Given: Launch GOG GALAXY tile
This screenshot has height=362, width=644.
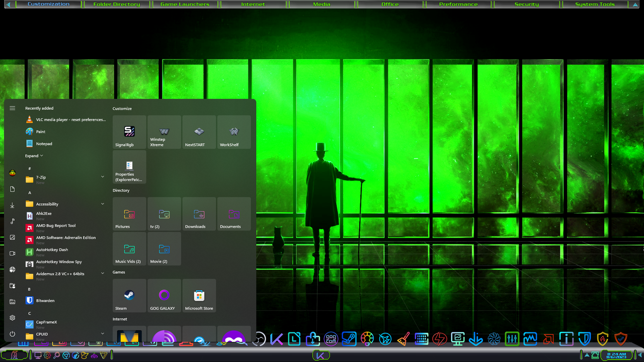Looking at the screenshot, I should point(164,296).
